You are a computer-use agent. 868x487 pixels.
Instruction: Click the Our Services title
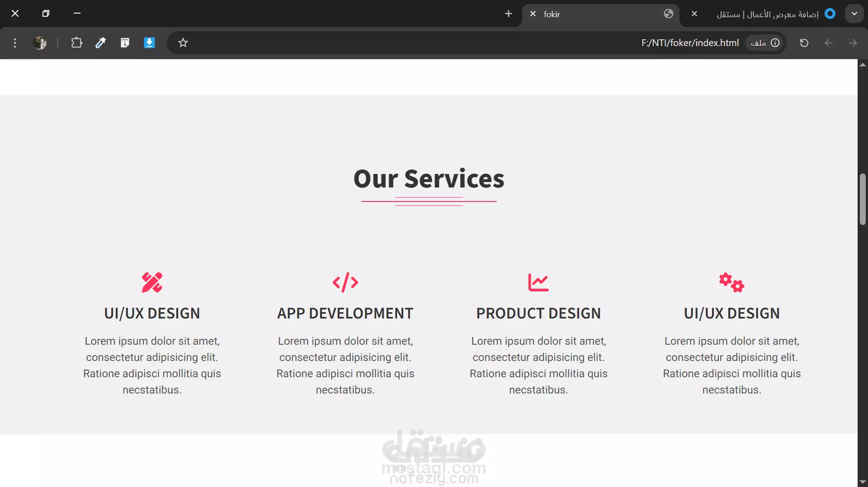click(429, 178)
